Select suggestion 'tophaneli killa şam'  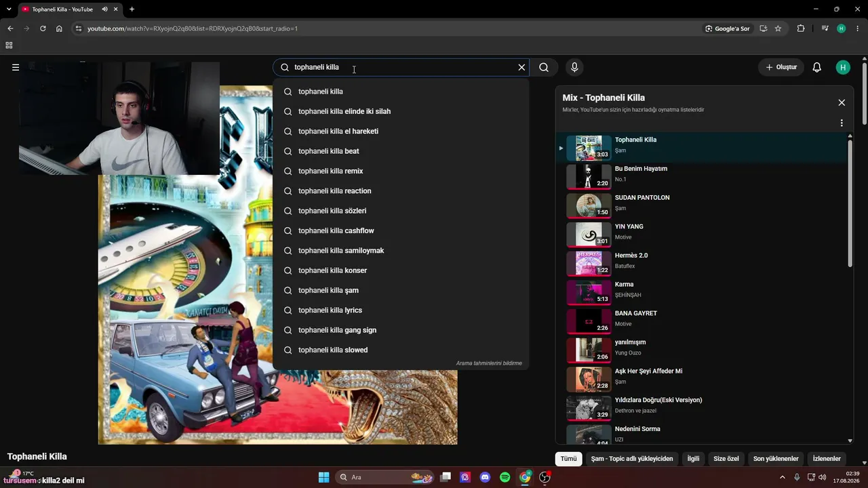401,290
